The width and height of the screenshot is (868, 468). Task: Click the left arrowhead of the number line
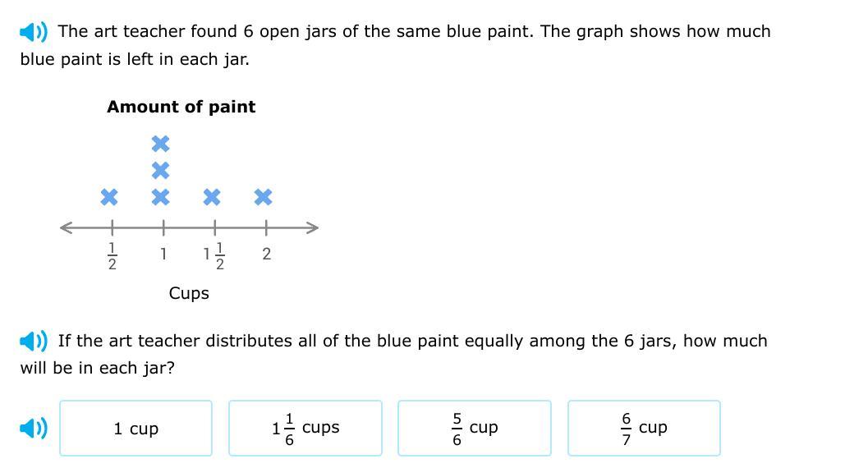point(66,227)
